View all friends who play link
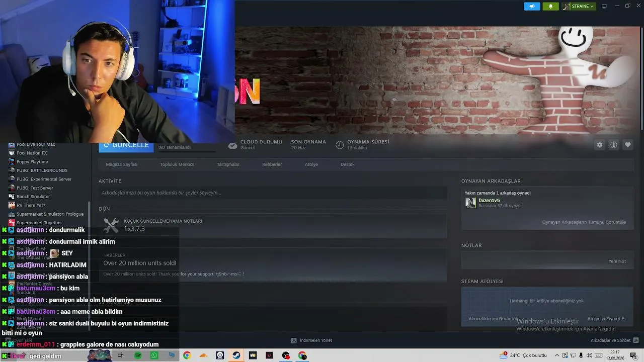 584,222
